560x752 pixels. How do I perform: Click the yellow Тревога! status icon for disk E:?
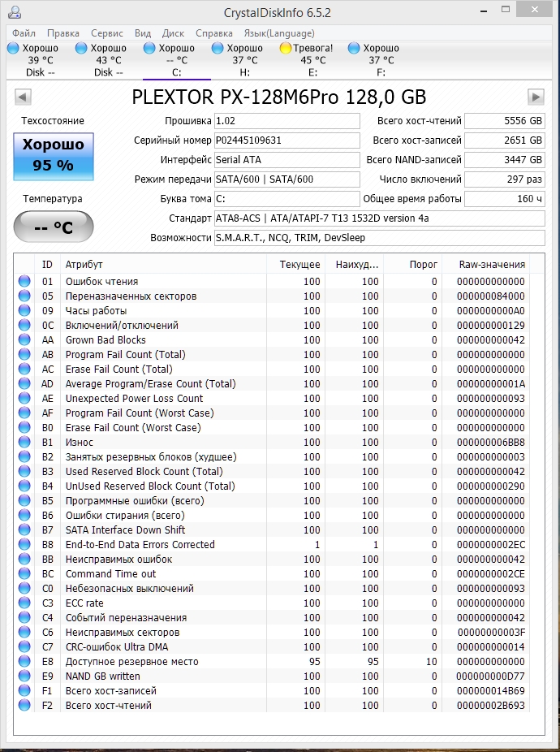(x=286, y=49)
